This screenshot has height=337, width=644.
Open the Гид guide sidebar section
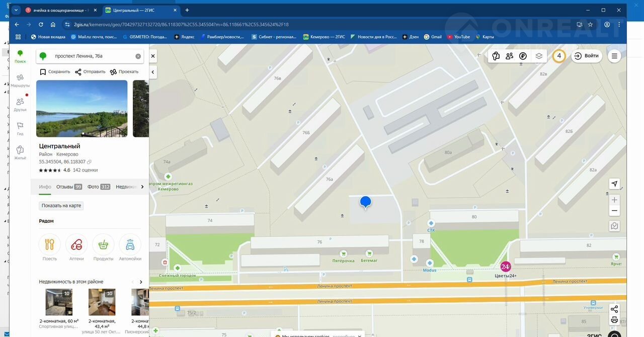tap(20, 128)
